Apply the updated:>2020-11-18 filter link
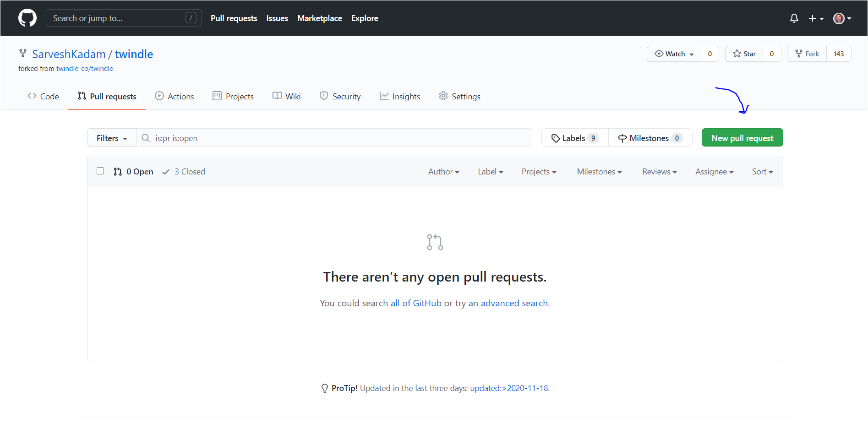This screenshot has width=868, height=429. 509,388
